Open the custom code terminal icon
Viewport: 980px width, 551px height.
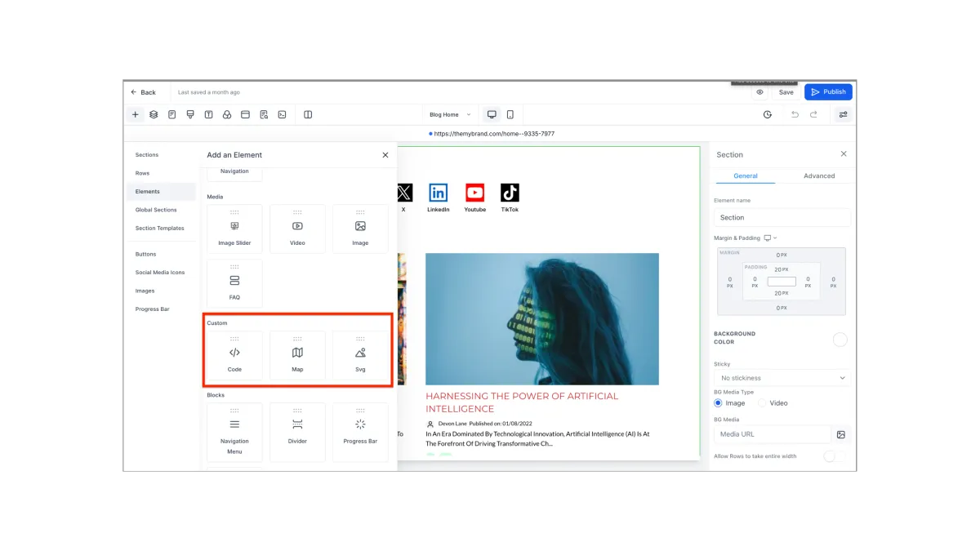282,115
